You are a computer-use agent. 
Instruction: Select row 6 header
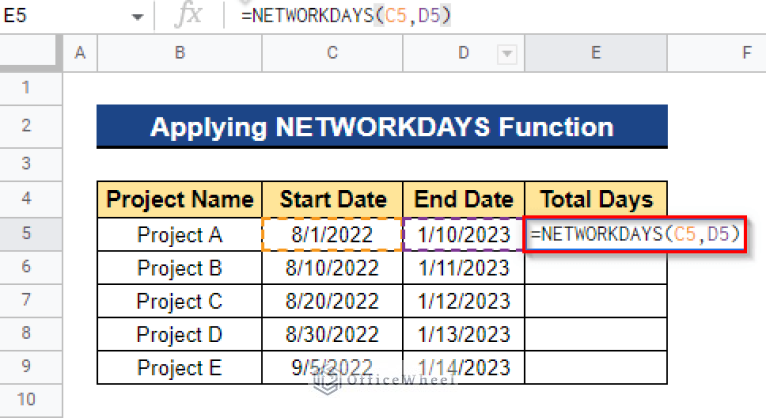tap(31, 267)
